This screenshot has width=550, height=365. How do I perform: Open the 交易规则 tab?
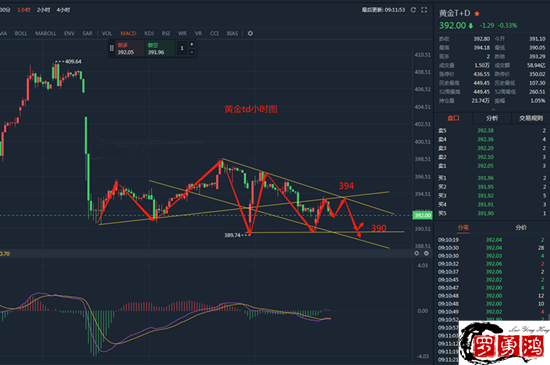[x=531, y=118]
